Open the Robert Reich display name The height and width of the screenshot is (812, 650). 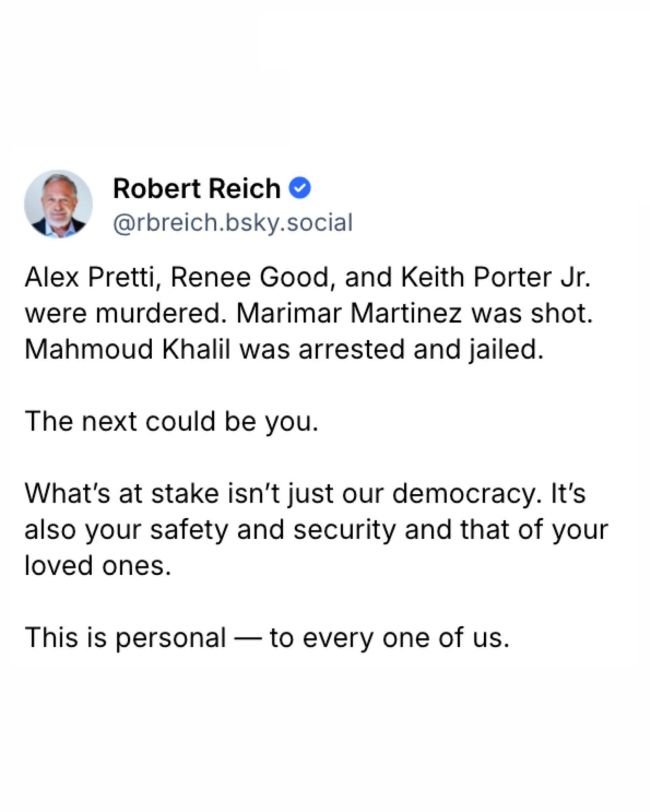click(197, 189)
